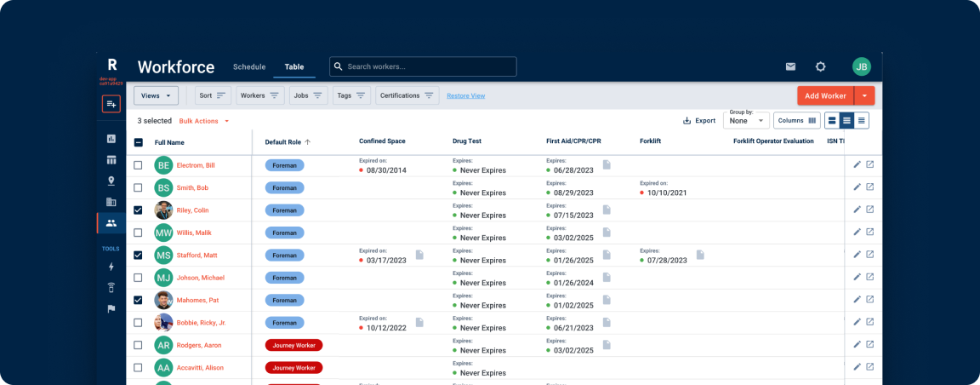The image size is (980, 385).
Task: Open the mail envelope icon in header
Action: [x=790, y=66]
